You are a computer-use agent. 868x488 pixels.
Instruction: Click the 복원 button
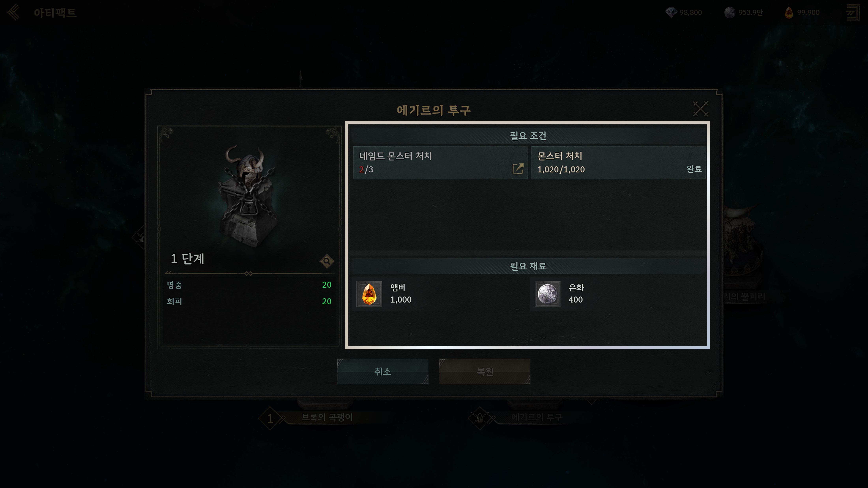[x=485, y=371]
